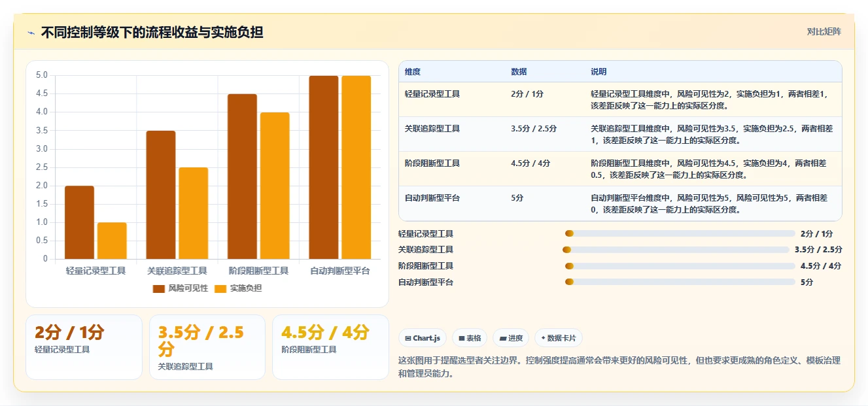Open the 2分 / 1分 data card
The image size is (868, 406).
84,347
